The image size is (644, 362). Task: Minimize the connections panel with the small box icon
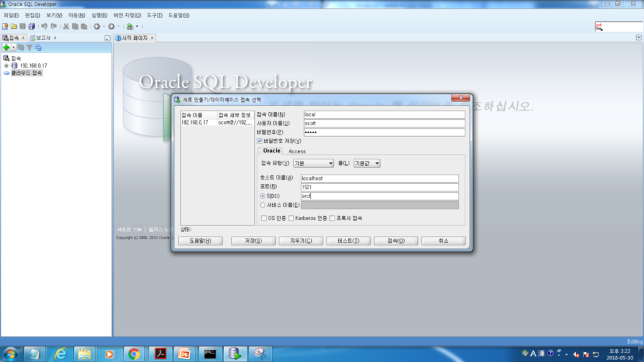(x=107, y=38)
